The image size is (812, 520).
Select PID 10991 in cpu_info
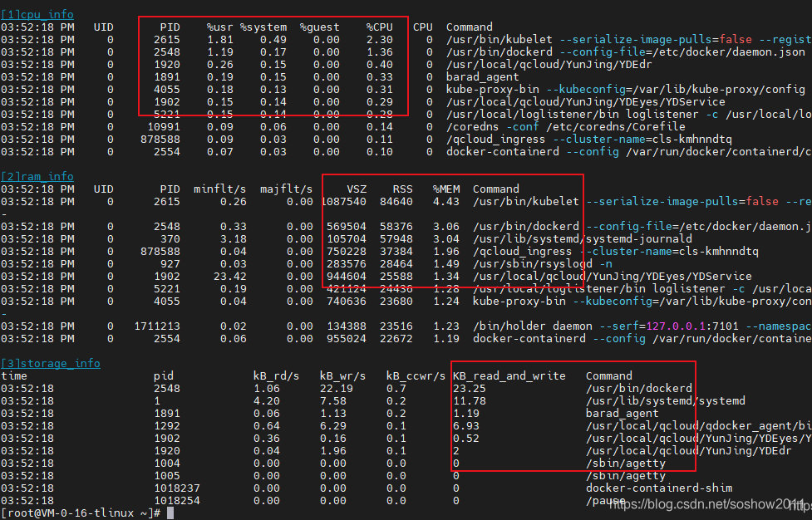coord(164,127)
